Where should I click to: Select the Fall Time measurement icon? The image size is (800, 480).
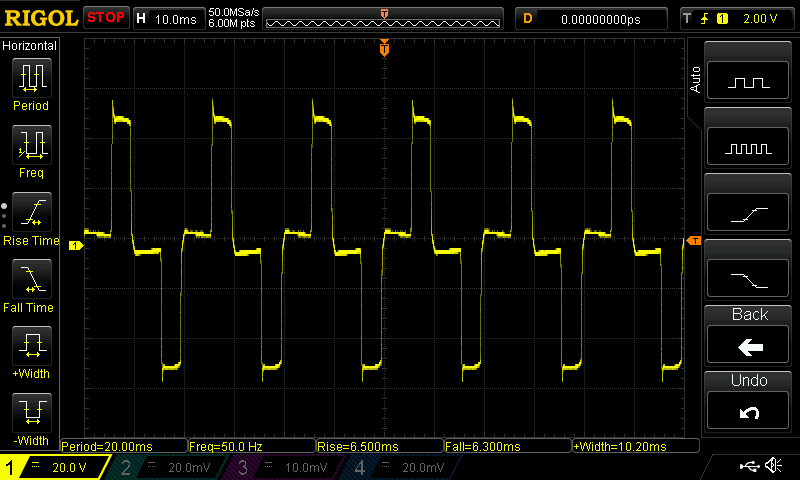(x=32, y=279)
